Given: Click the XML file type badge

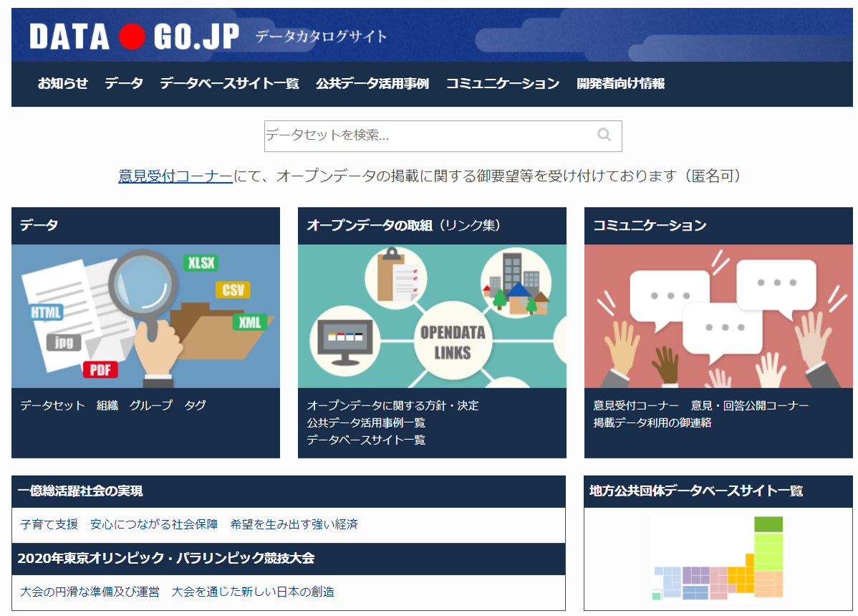Looking at the screenshot, I should click(249, 322).
